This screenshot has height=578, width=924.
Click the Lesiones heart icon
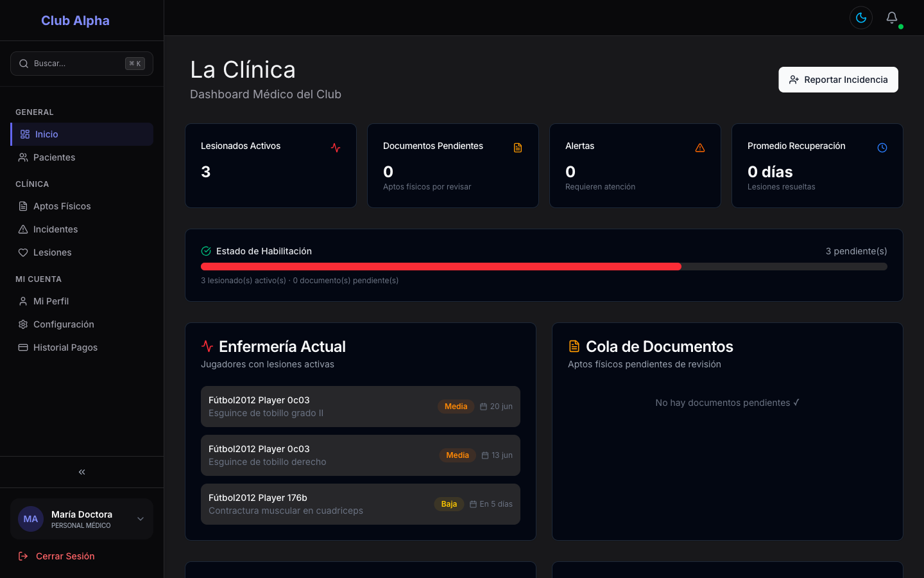[23, 252]
